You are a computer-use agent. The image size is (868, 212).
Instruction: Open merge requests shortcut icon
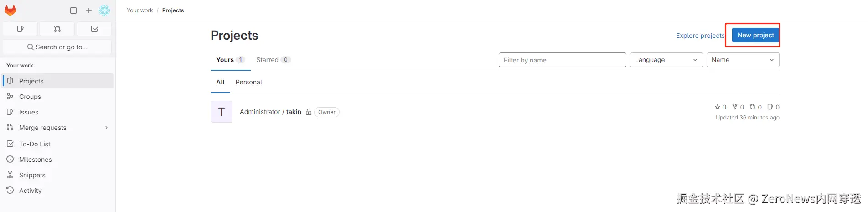click(57, 29)
